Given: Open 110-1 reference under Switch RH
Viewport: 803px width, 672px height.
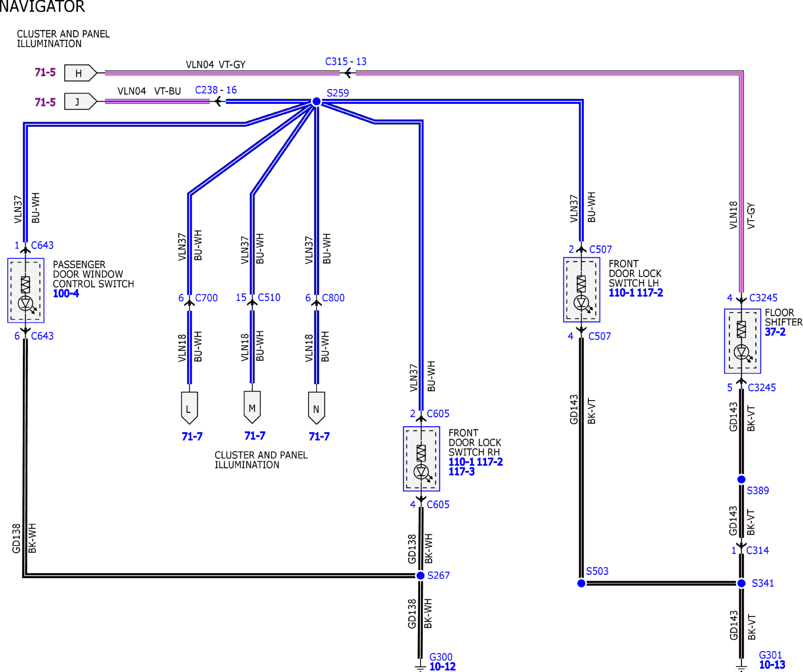Looking at the screenshot, I should (461, 462).
